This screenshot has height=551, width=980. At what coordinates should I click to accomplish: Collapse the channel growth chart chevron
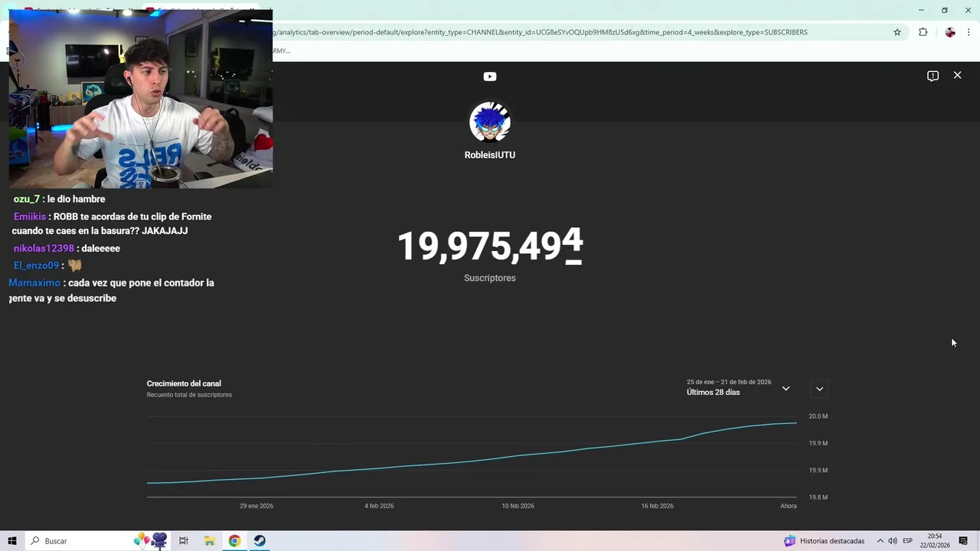(819, 389)
